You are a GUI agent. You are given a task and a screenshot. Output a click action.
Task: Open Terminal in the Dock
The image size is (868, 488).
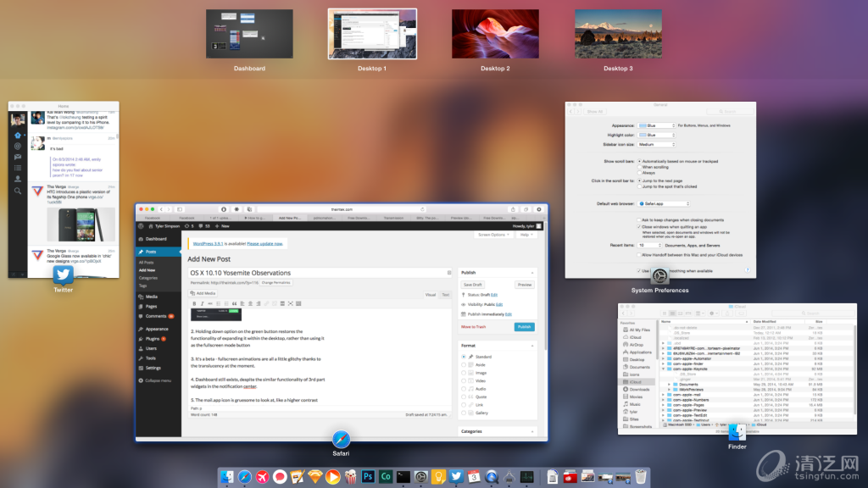(403, 477)
